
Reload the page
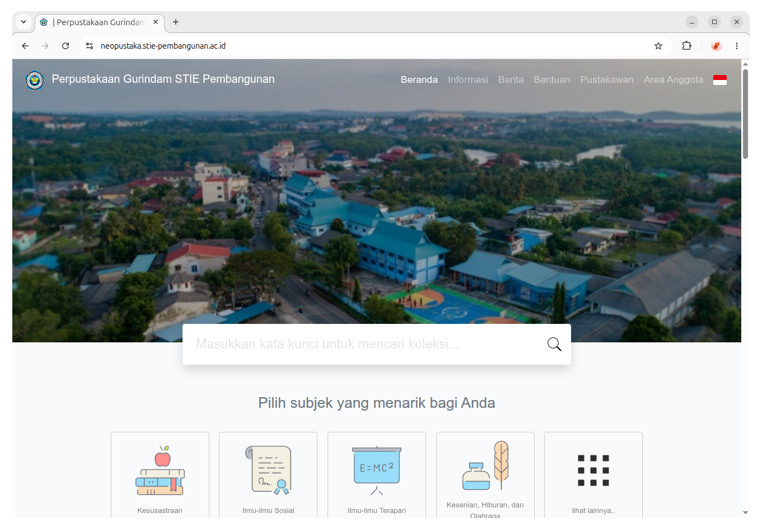tap(66, 46)
